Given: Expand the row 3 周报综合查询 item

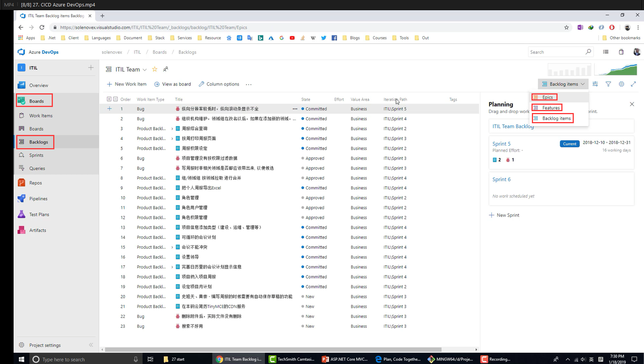Looking at the screenshot, I should click(172, 129).
